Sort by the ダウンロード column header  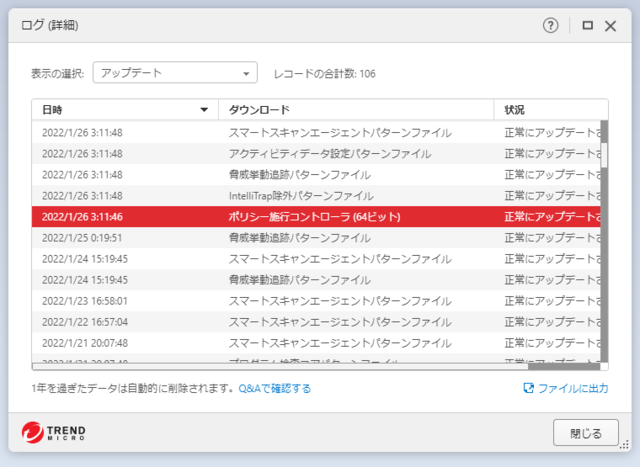coord(356,109)
